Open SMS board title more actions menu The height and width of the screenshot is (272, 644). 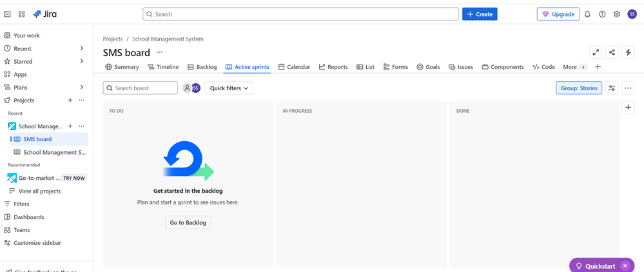[160, 52]
